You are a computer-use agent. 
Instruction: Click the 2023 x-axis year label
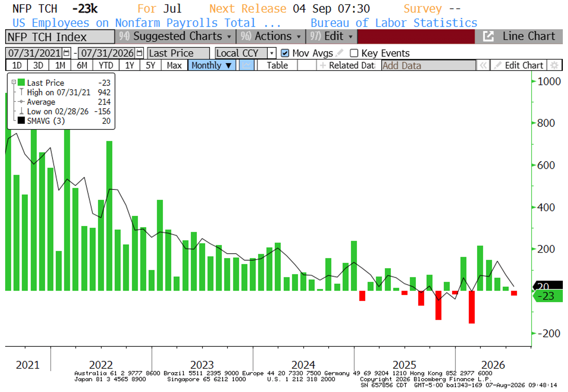pos(202,365)
